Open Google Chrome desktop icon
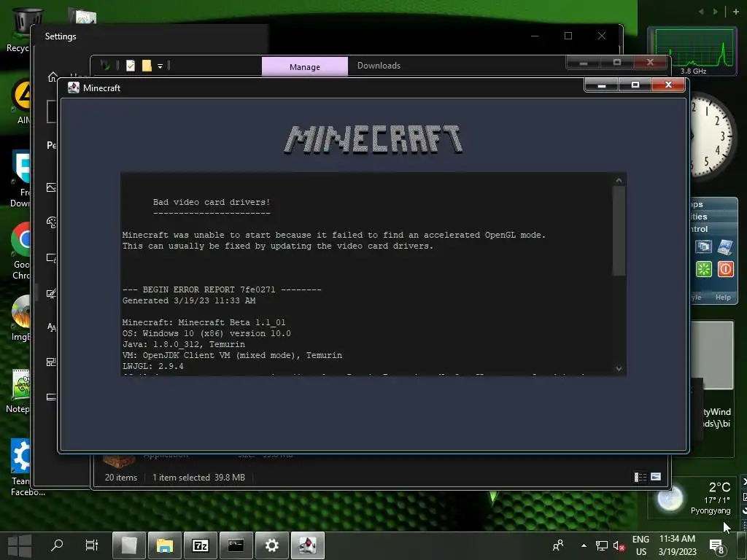This screenshot has height=560, width=747. [x=20, y=251]
